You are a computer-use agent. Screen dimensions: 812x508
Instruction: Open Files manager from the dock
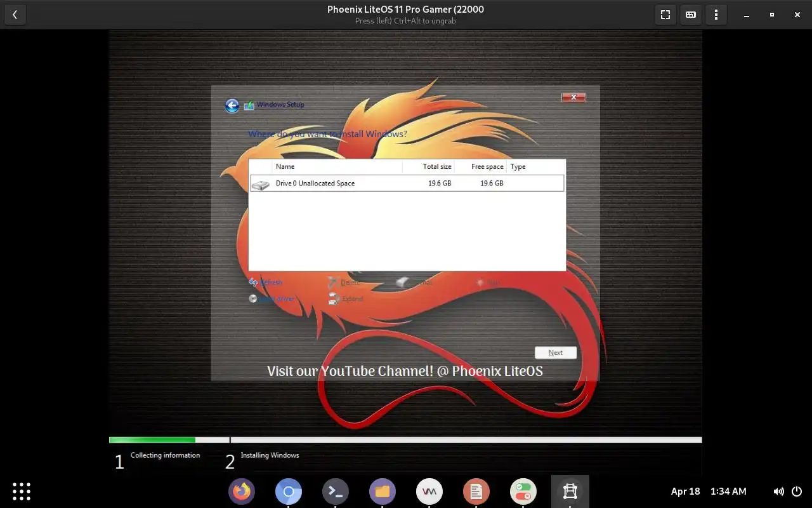pos(383,491)
